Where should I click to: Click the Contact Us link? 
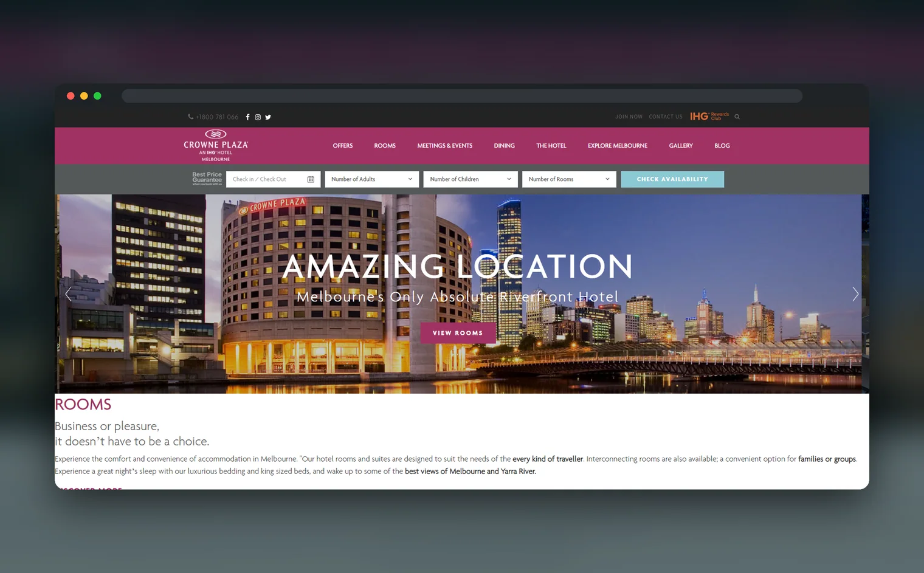(x=666, y=117)
